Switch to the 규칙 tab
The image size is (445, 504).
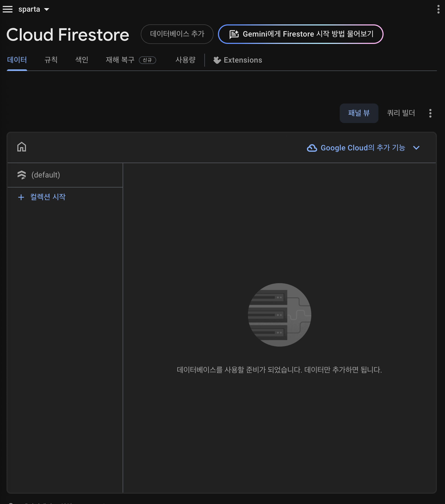[x=51, y=60]
